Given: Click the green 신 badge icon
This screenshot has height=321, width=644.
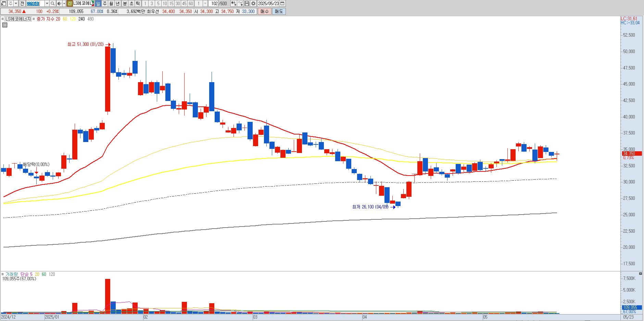Looking at the screenshot, I should [x=70, y=3].
